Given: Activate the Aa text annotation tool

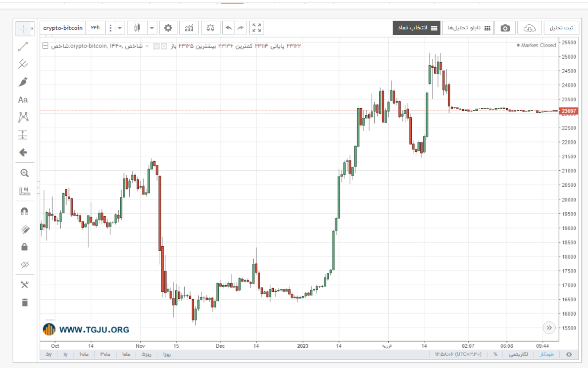Looking at the screenshot, I should point(23,100).
